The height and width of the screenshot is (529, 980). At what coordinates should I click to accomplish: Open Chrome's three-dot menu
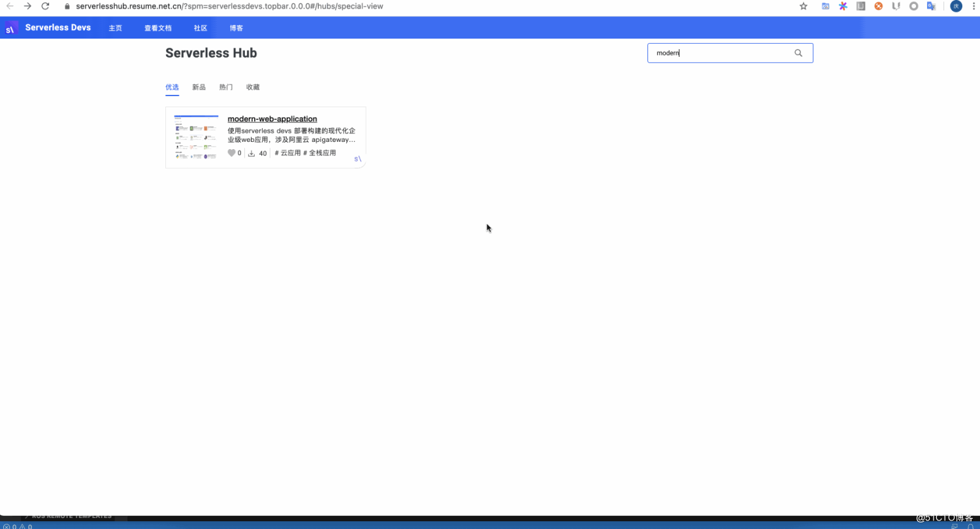tap(973, 6)
